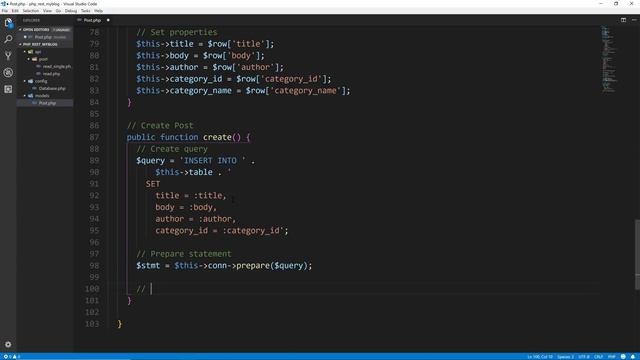Screen dimensions: 640x360
Task: Click the VS Code logo in the title bar
Action: (x=4, y=4)
